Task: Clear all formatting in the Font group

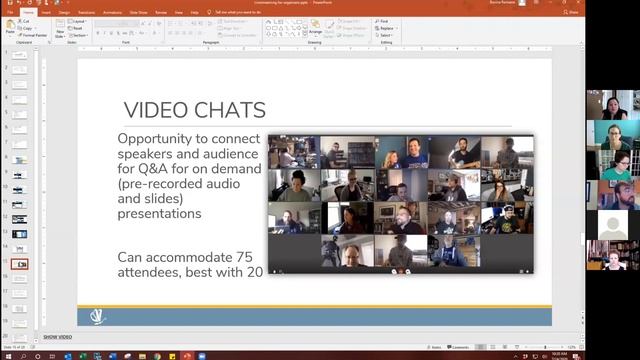Action: pyautogui.click(x=159, y=24)
